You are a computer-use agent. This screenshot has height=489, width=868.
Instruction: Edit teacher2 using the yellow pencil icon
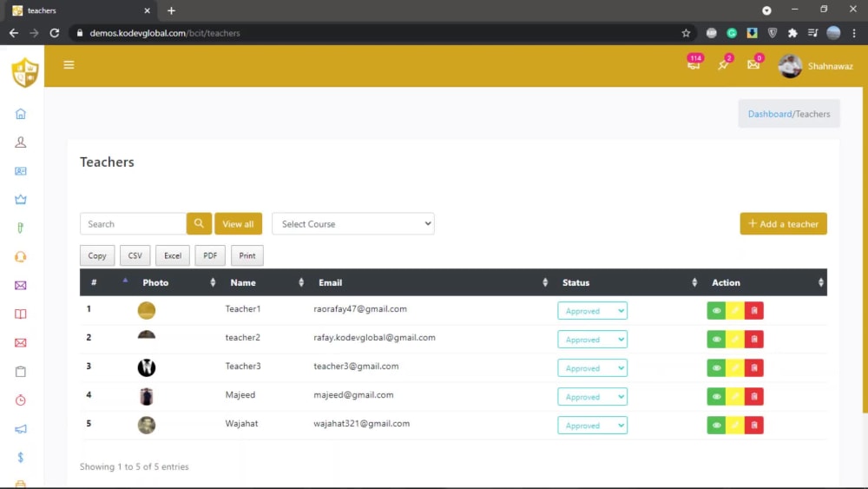[x=735, y=340]
